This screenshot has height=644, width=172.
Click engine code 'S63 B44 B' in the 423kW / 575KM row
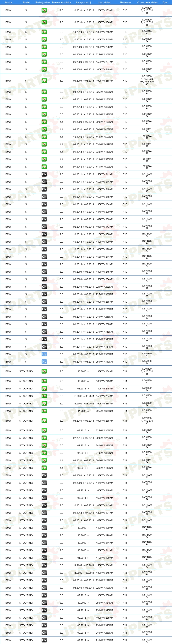[x=147, y=160]
